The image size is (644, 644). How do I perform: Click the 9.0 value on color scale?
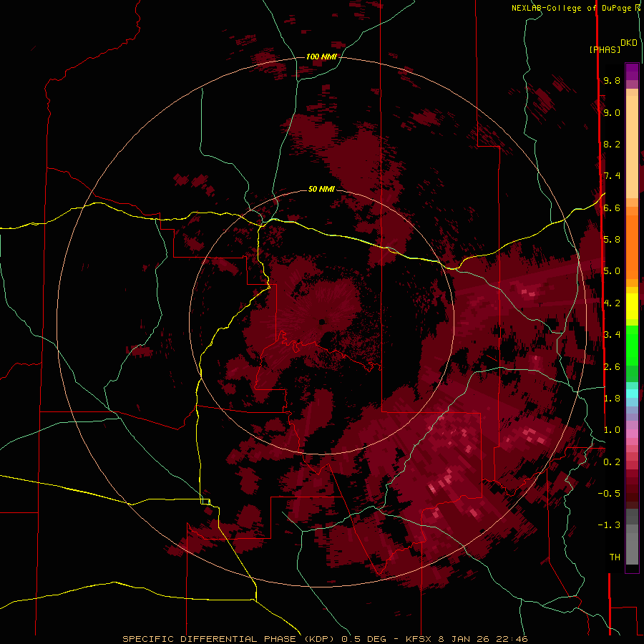pos(612,112)
